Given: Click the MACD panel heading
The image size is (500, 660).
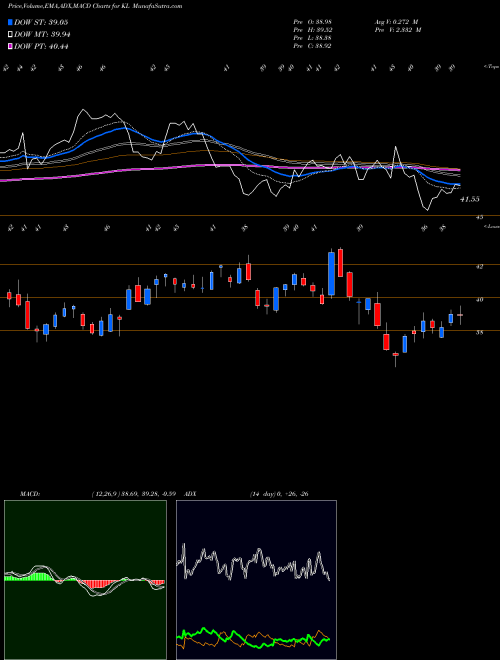Looking at the screenshot, I should pos(29,494).
